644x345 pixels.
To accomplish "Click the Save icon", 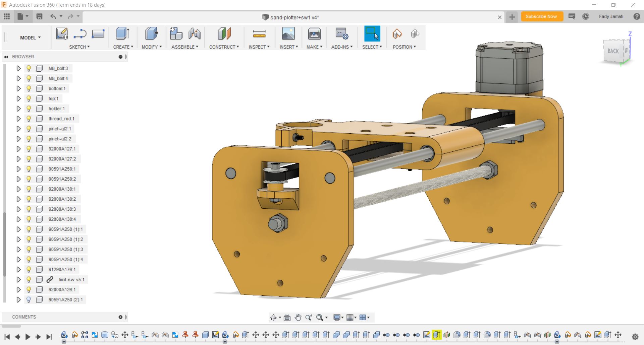I will pos(39,16).
